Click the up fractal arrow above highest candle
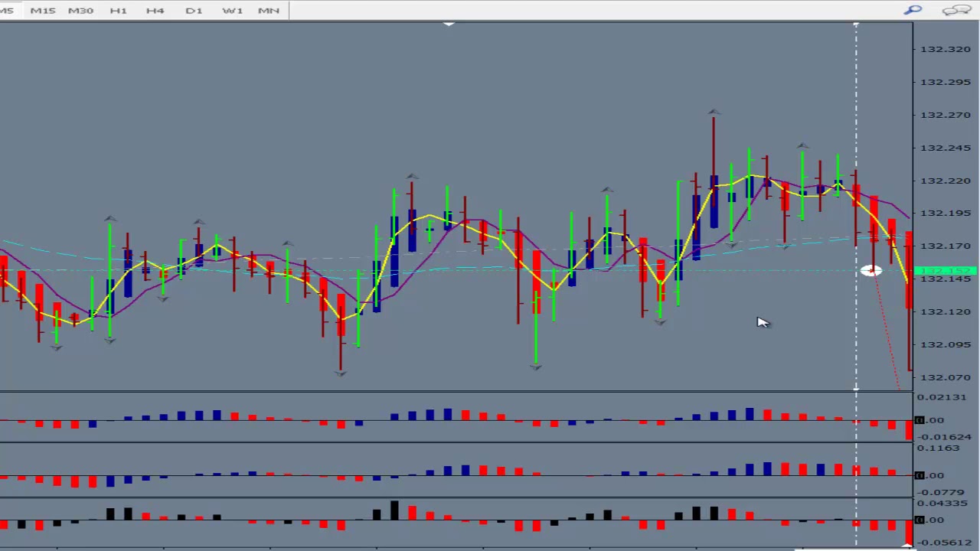Image resolution: width=980 pixels, height=551 pixels. click(x=714, y=112)
